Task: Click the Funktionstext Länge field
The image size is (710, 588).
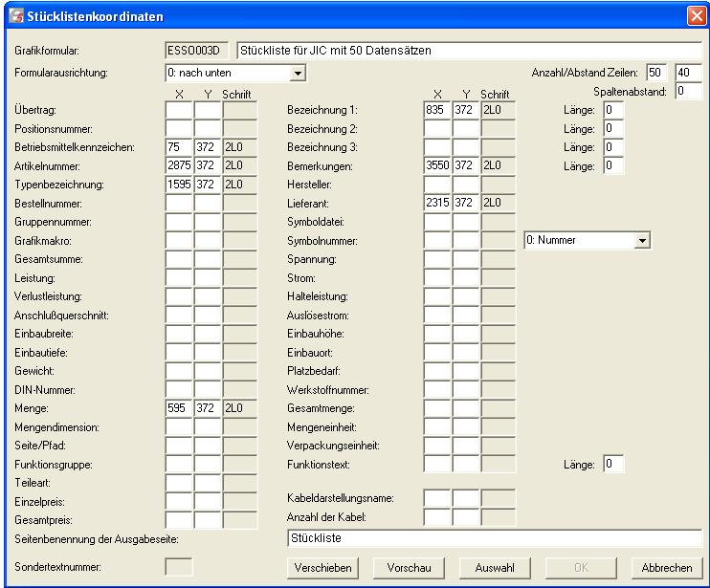Action: point(613,464)
